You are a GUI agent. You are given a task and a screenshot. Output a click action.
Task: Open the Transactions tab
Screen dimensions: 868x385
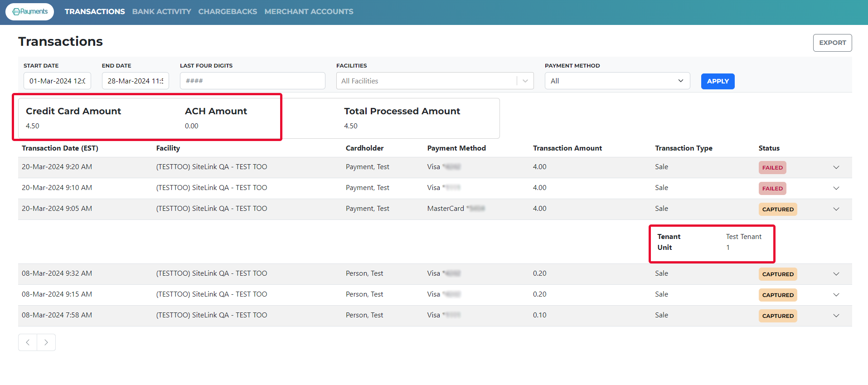pos(95,12)
